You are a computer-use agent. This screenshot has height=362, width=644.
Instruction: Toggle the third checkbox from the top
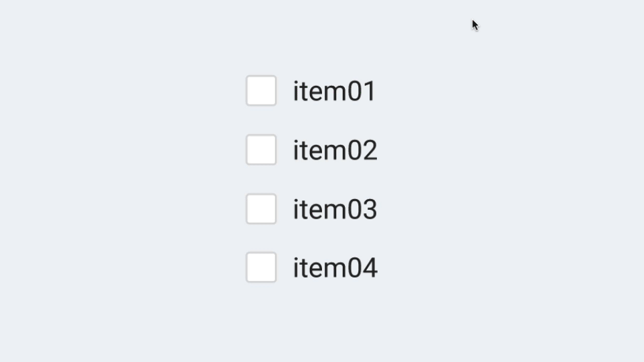[261, 208]
